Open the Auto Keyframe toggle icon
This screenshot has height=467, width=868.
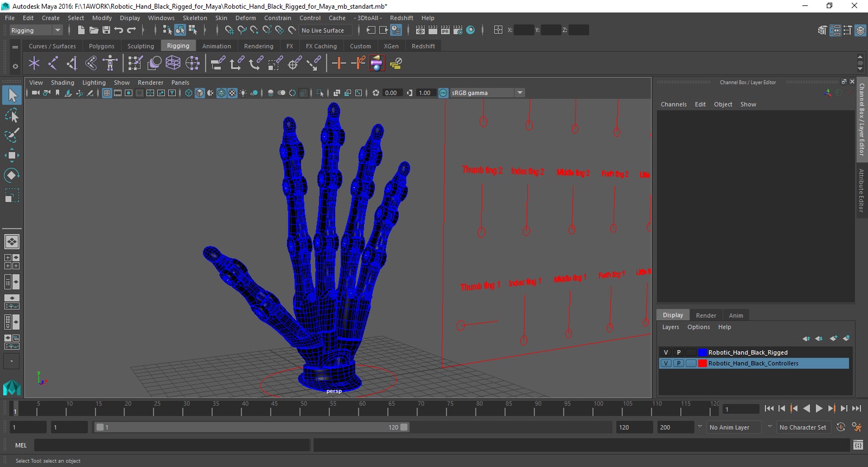tap(841, 427)
